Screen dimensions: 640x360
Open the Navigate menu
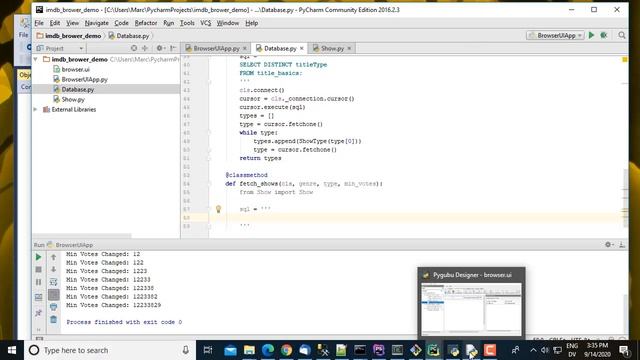(97, 23)
